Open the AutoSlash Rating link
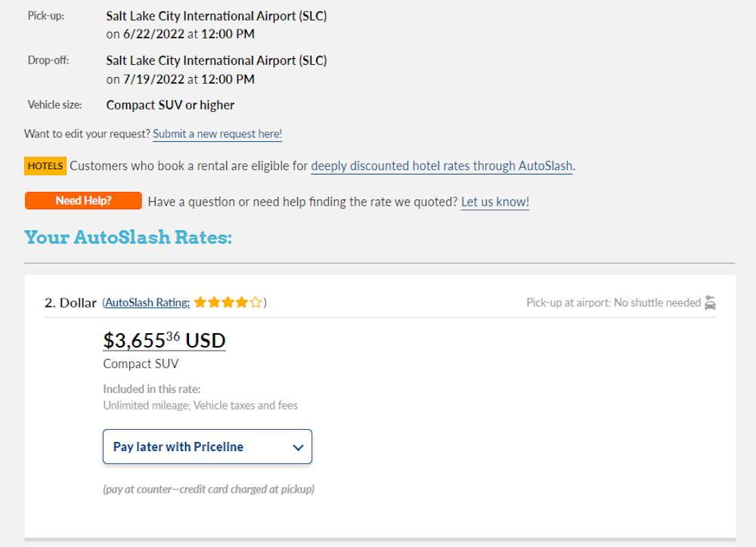The width and height of the screenshot is (756, 547). coord(147,303)
